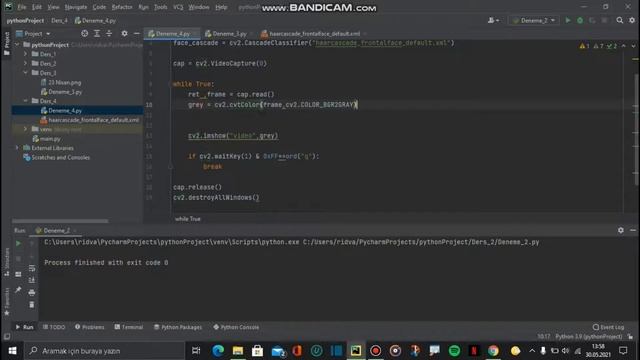Toggle soft-wrap icon in Run panel
Image resolution: width=640 pixels, height=360 pixels.
click(x=32, y=268)
